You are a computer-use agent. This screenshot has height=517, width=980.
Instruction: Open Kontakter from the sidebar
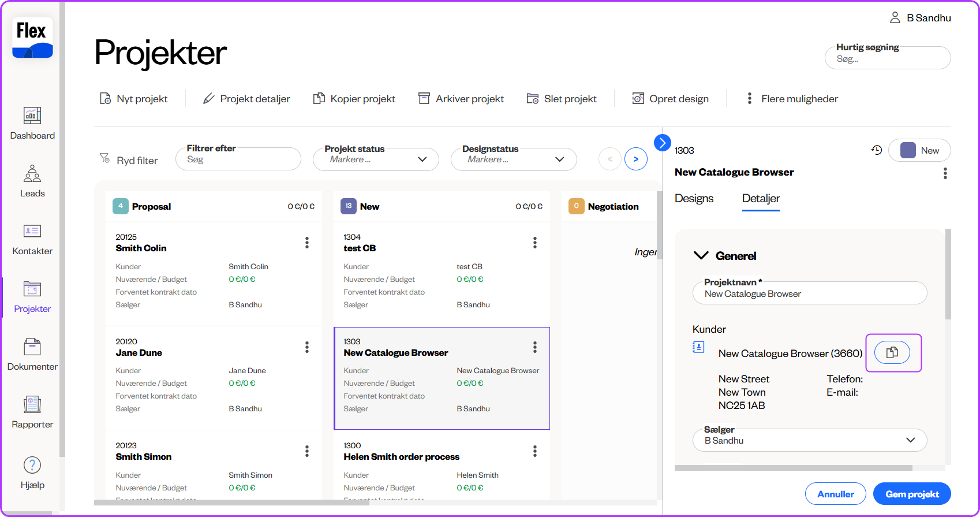coord(32,232)
